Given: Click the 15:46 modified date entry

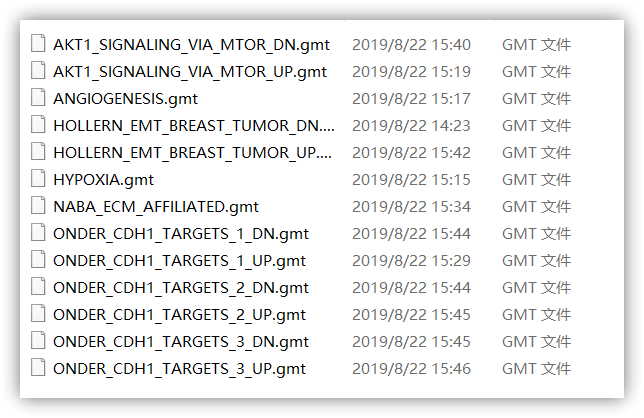Looking at the screenshot, I should pos(411,369).
